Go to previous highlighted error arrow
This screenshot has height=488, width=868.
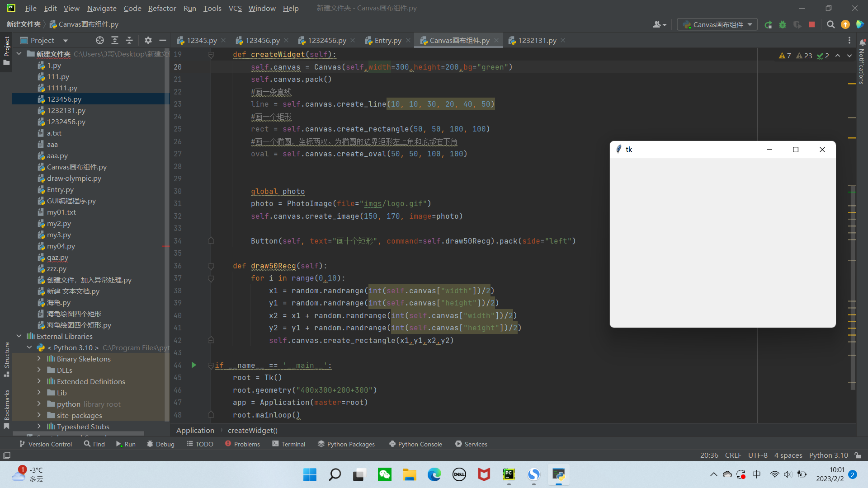pos(838,56)
